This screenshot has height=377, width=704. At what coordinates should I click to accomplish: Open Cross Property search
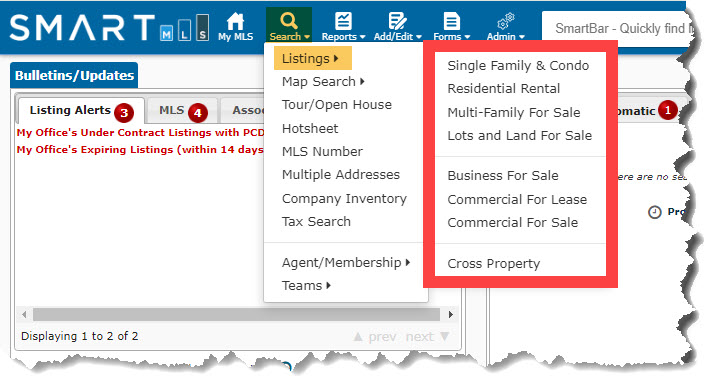coord(493,263)
